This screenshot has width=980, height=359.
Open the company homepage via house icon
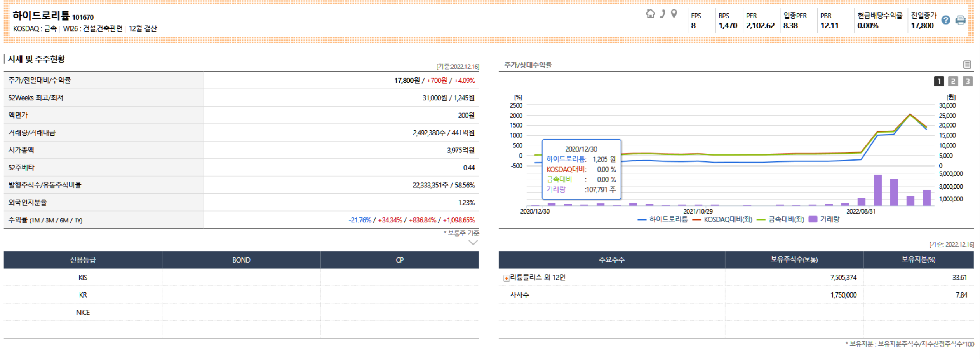(x=650, y=14)
